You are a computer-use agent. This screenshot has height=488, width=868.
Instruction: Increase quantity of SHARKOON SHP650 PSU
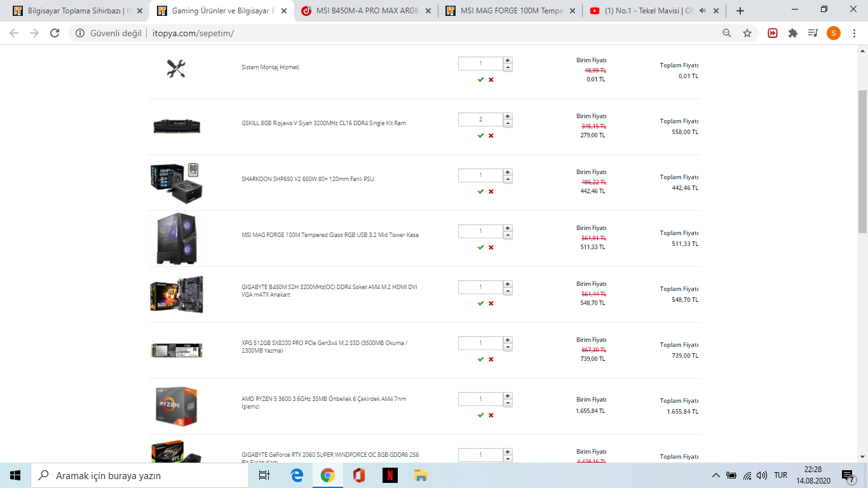508,172
